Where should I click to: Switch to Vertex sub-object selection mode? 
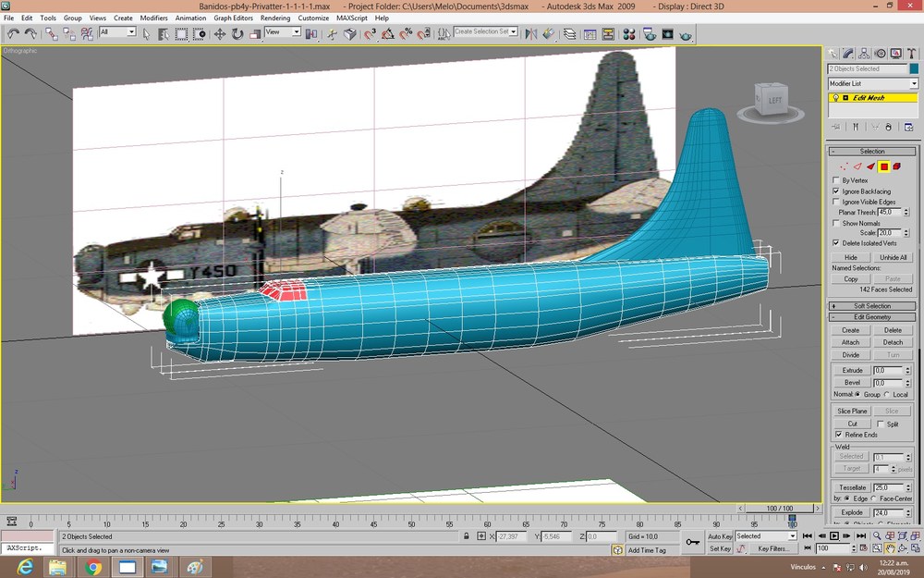844,166
